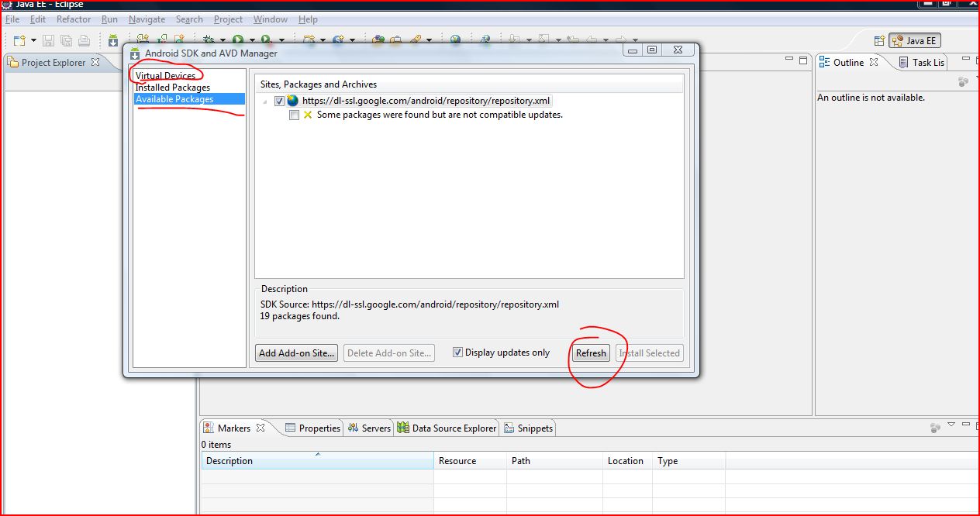Switch to the Data Source Explorer tab
This screenshot has width=980, height=516.
click(447, 428)
